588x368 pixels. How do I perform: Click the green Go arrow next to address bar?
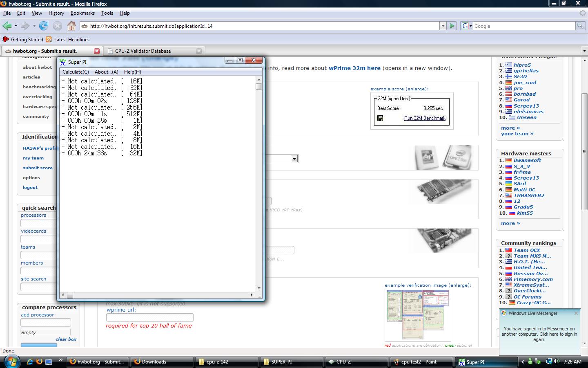click(x=452, y=26)
